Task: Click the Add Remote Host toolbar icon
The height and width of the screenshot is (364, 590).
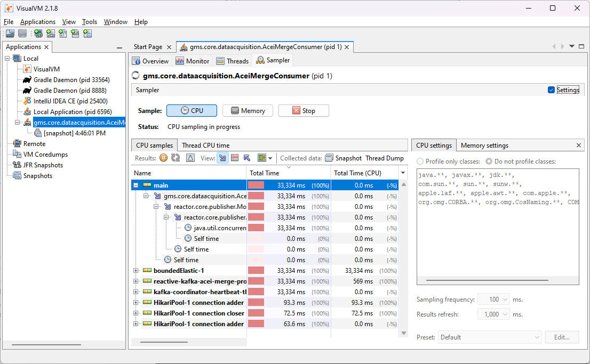Action: pos(38,34)
